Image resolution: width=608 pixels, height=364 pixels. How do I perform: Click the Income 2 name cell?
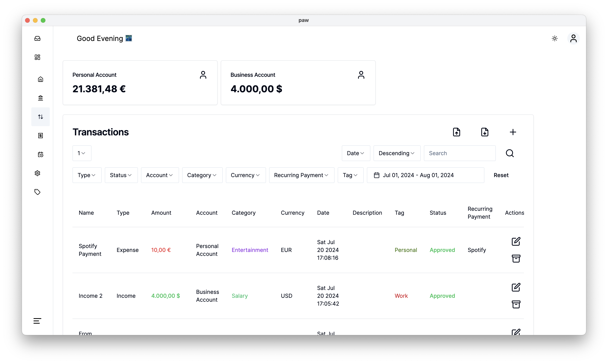pyautogui.click(x=90, y=296)
